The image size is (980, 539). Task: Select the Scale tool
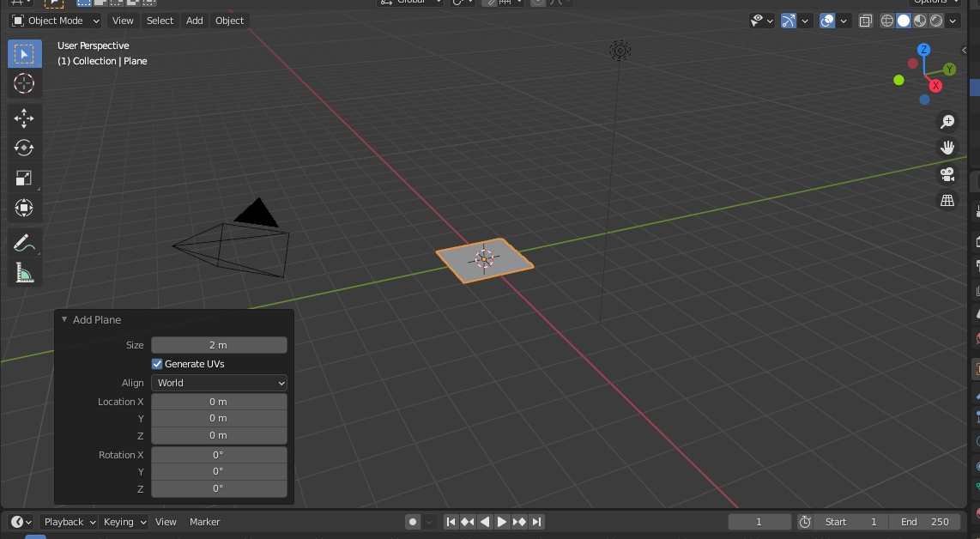[24, 179]
